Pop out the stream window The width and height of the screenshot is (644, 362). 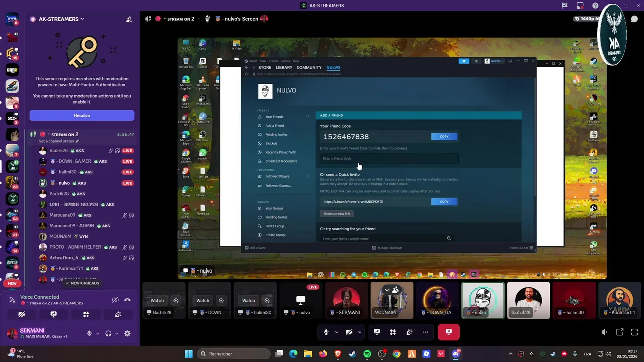click(x=620, y=332)
